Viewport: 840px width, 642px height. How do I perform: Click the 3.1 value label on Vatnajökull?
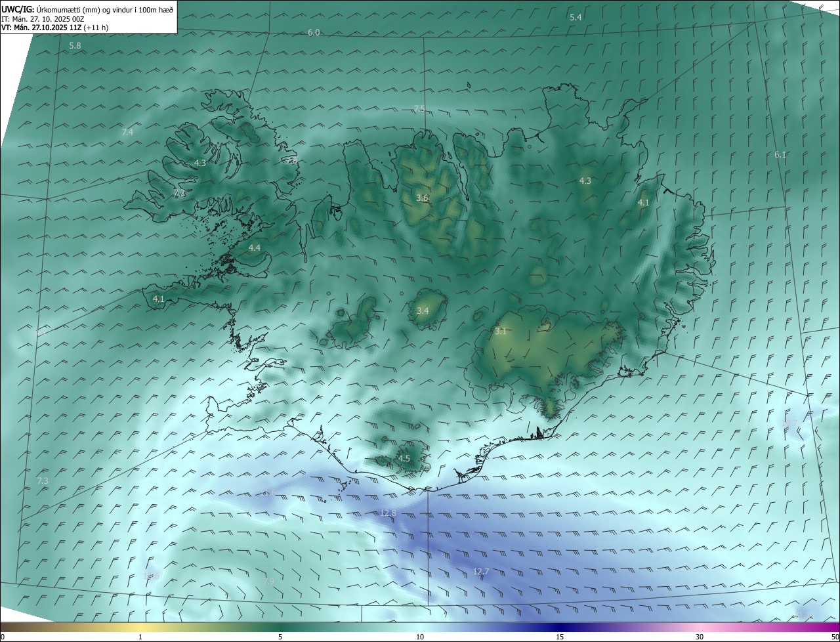pos(501,332)
